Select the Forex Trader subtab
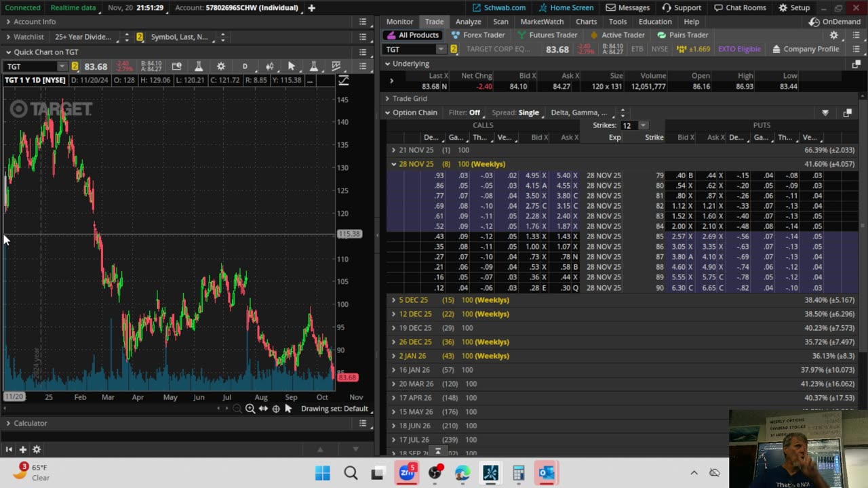The width and height of the screenshot is (868, 488). point(478,35)
